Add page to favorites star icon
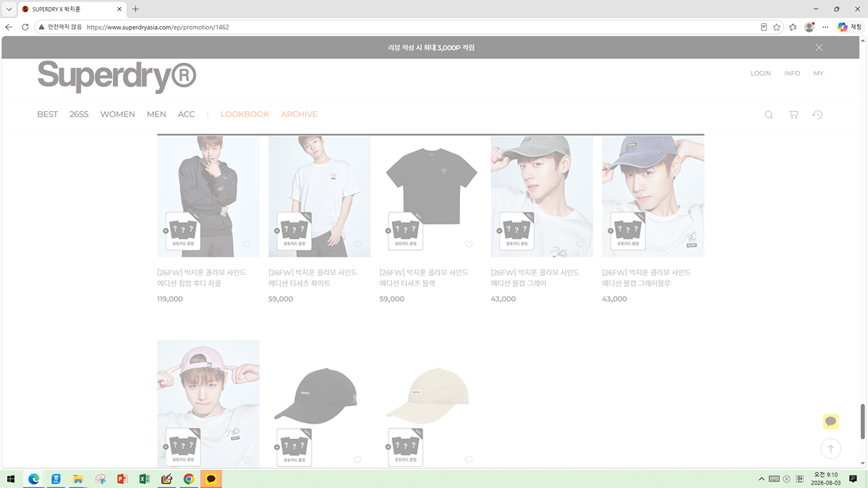868x488 pixels. click(777, 27)
